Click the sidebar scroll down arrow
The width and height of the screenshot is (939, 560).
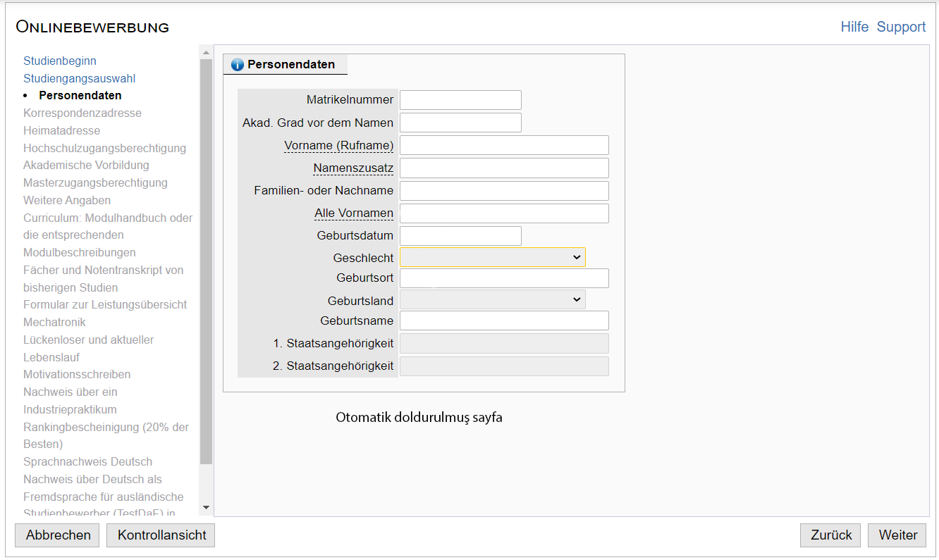(x=206, y=507)
